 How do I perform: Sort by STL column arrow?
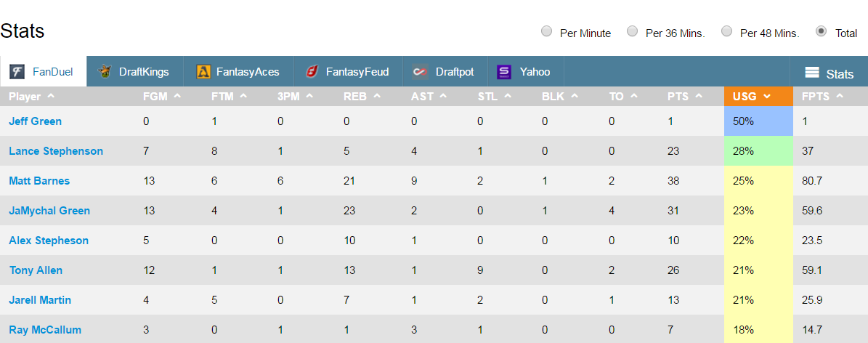507,96
